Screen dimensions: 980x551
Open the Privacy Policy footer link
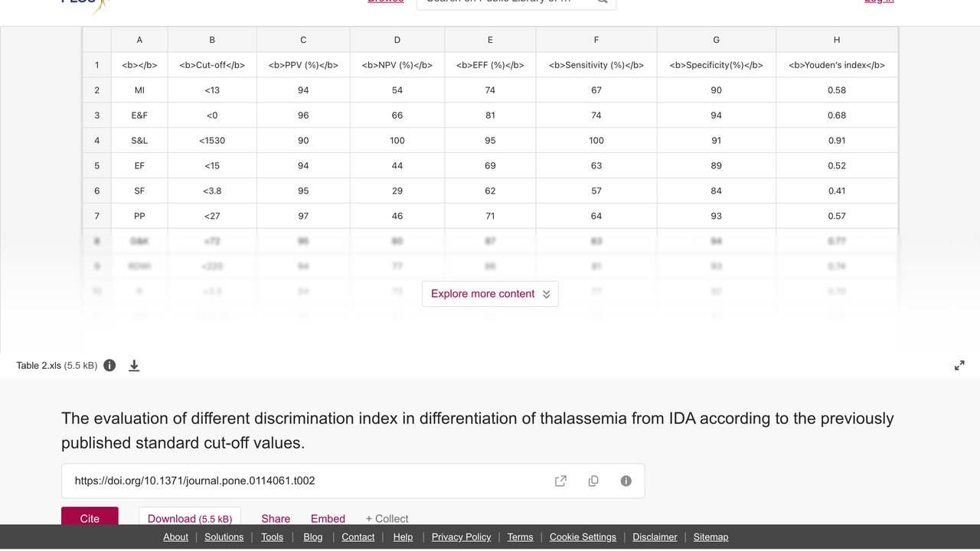(461, 537)
